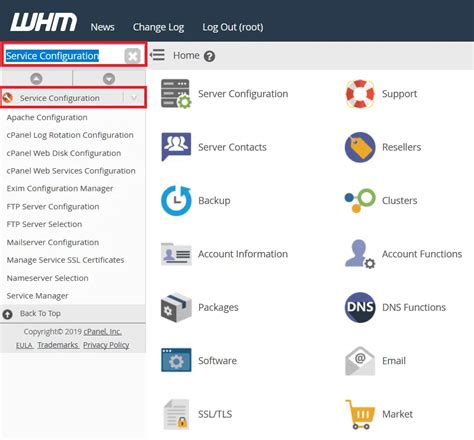
Task: Open the Resellers tag icon
Action: click(360, 147)
